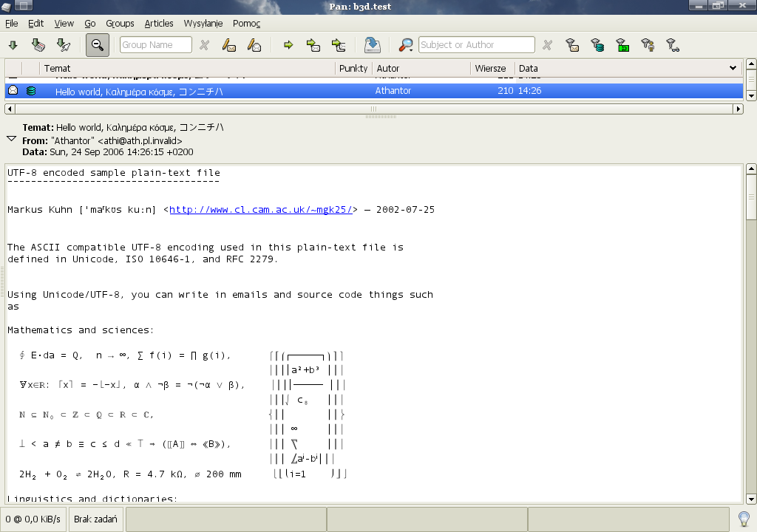Viewport: 757px width, 532px height.
Task: Click the Subject or Author search field
Action: (477, 45)
